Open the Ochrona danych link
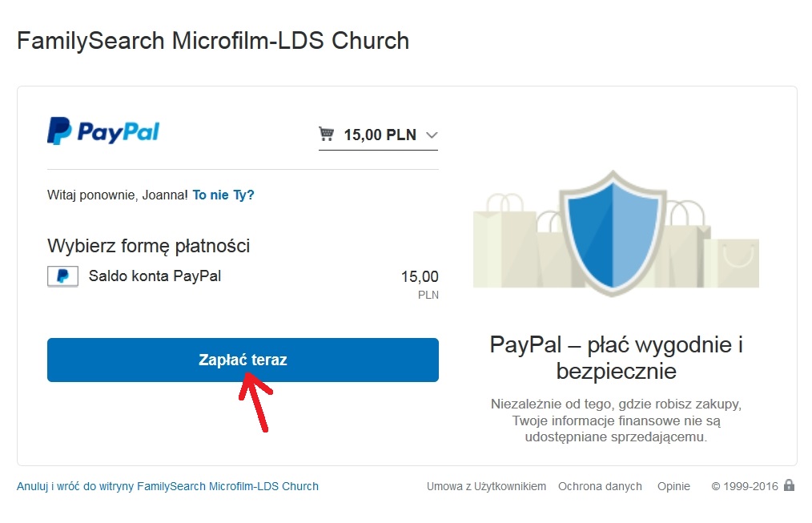 coord(600,486)
